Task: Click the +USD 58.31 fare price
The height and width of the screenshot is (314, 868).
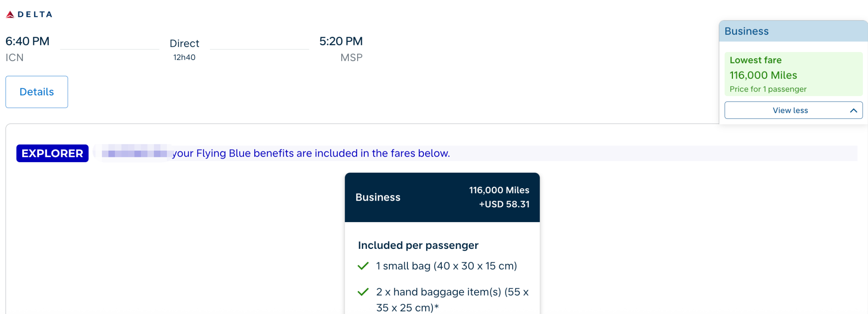Action: (504, 204)
